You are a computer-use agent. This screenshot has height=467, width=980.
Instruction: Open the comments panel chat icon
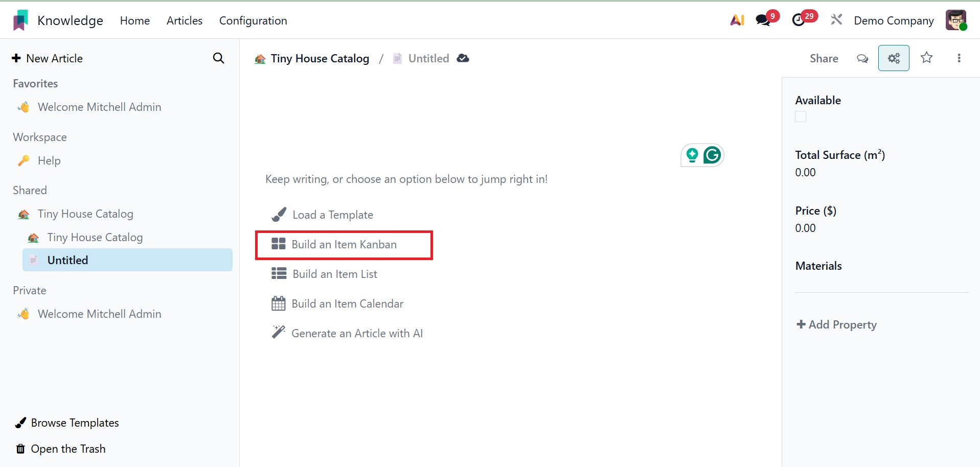click(862, 59)
